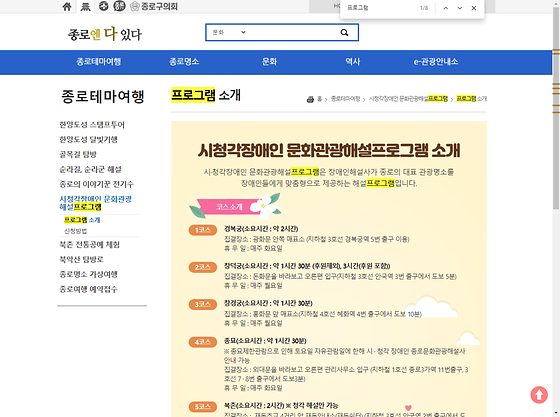Click the 1코스 orange badge
Viewport: 560px width, 417px height.
click(202, 230)
